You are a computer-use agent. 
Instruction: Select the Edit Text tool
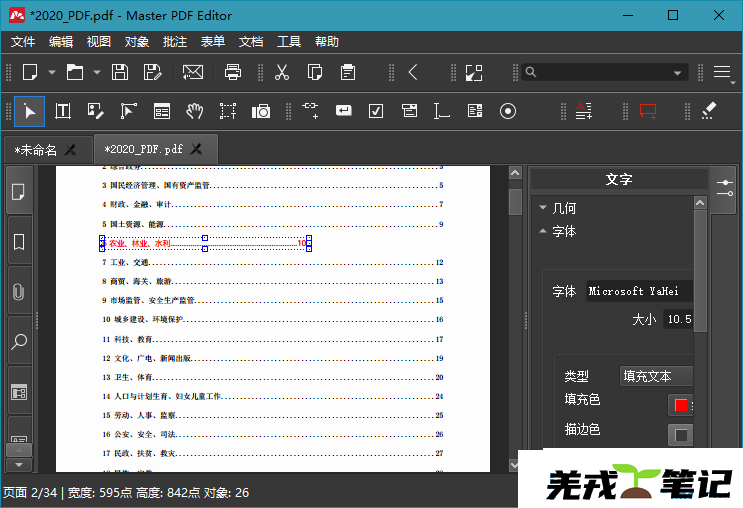62,111
